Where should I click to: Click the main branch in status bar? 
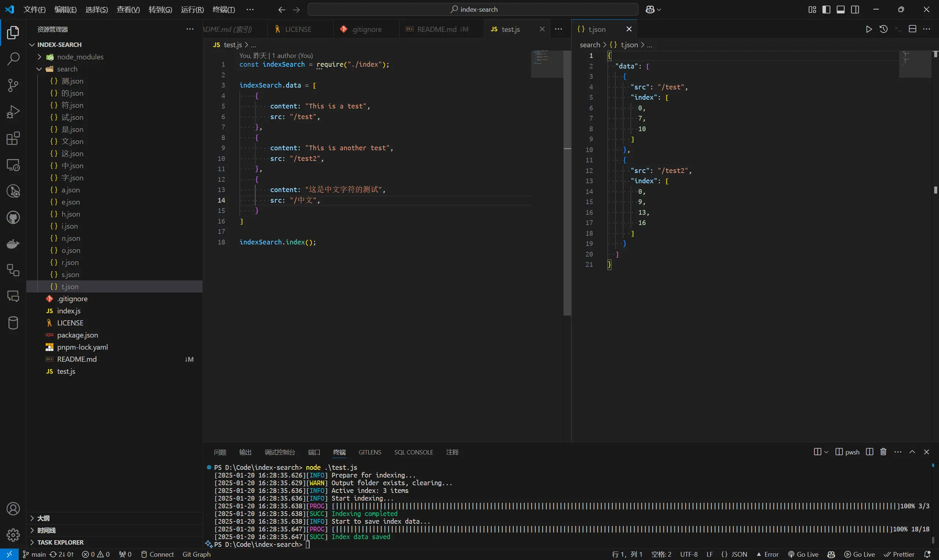point(34,555)
